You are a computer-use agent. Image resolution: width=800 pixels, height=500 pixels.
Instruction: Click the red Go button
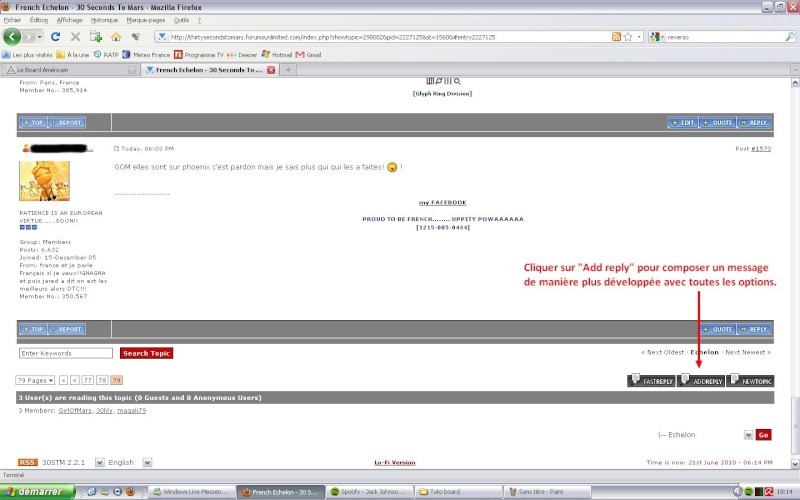click(763, 435)
